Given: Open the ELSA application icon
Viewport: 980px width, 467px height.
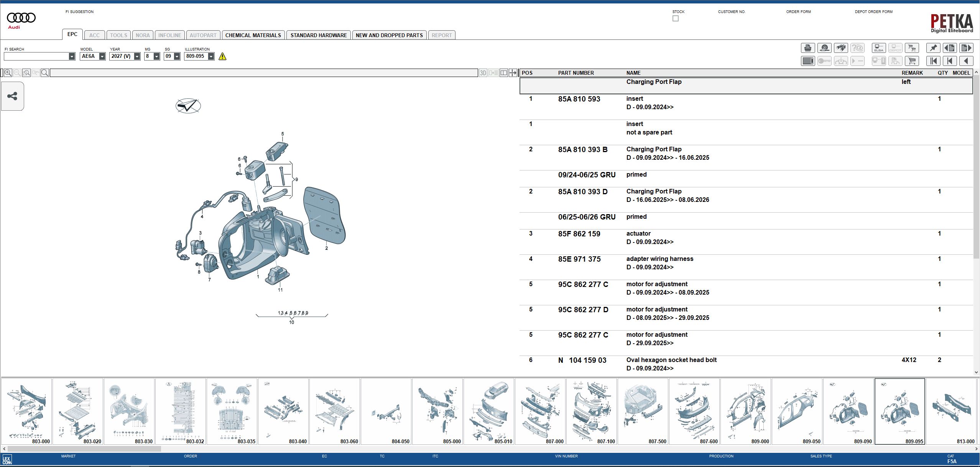Looking at the screenshot, I should pyautogui.click(x=878, y=48).
